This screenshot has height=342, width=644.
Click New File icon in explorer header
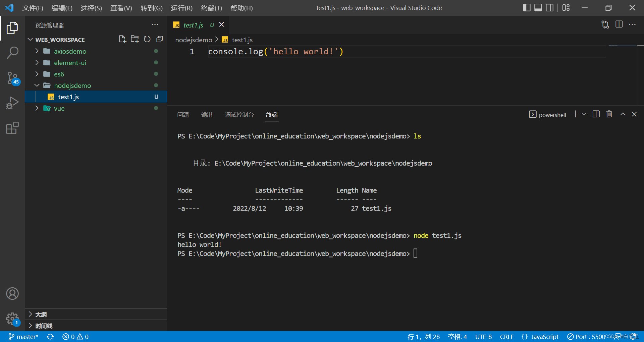click(122, 39)
